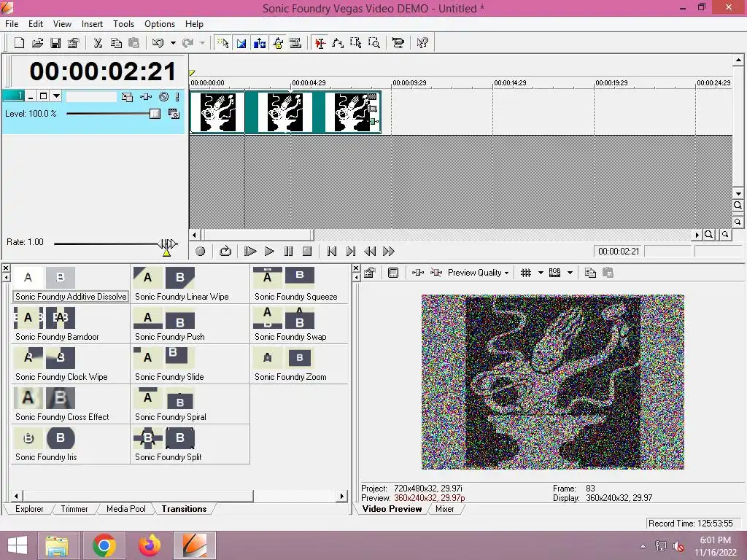Screen dimensions: 747x560
Task: Open the Options menu
Action: tap(160, 24)
